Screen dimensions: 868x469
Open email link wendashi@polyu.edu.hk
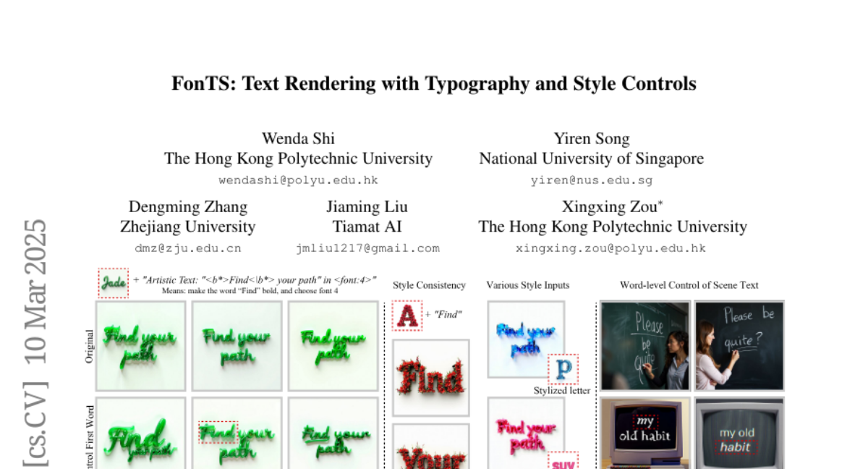click(x=298, y=180)
